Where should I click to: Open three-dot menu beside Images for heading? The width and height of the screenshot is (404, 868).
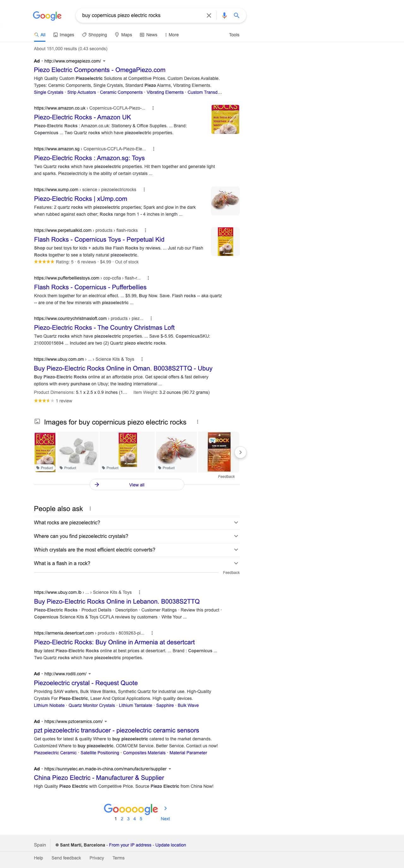(x=198, y=422)
